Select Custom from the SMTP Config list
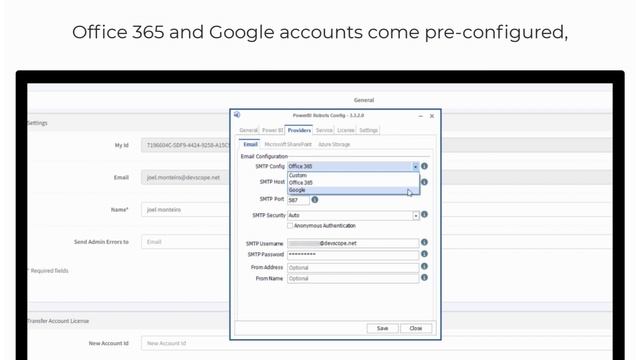 point(353,175)
